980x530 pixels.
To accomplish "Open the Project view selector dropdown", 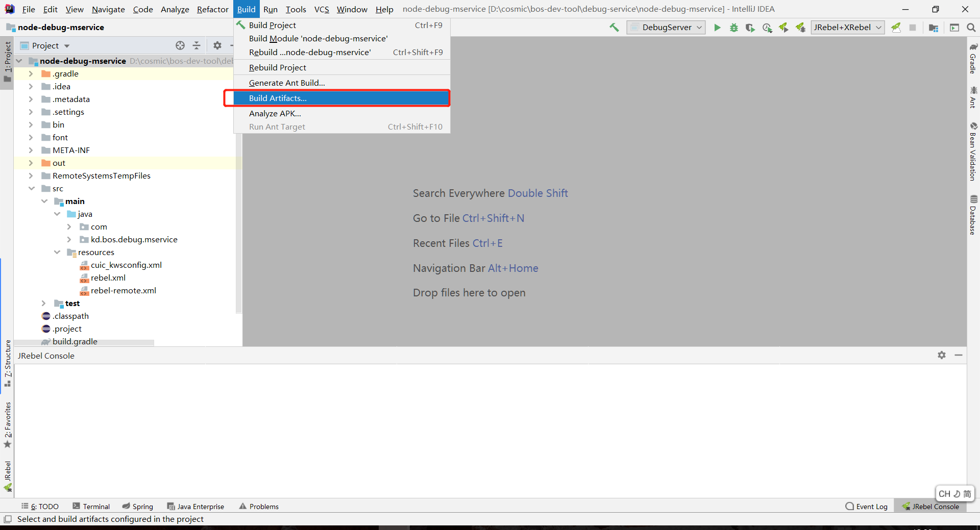I will 45,45.
